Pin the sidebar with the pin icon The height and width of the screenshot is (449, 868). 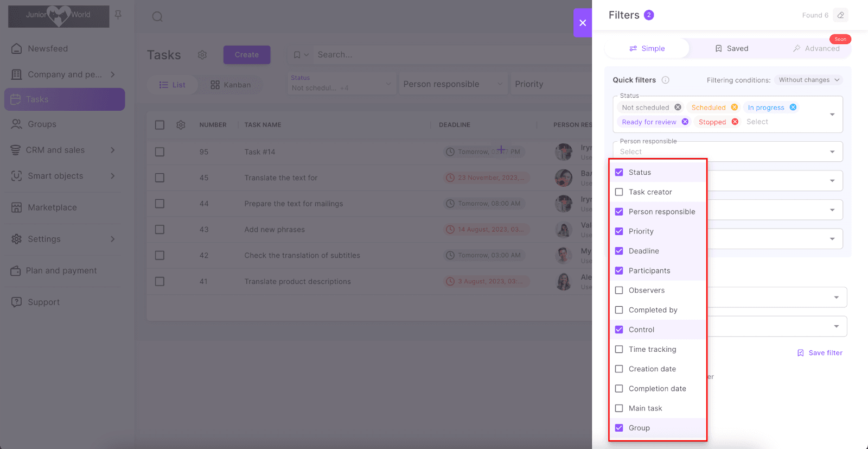[x=118, y=15]
